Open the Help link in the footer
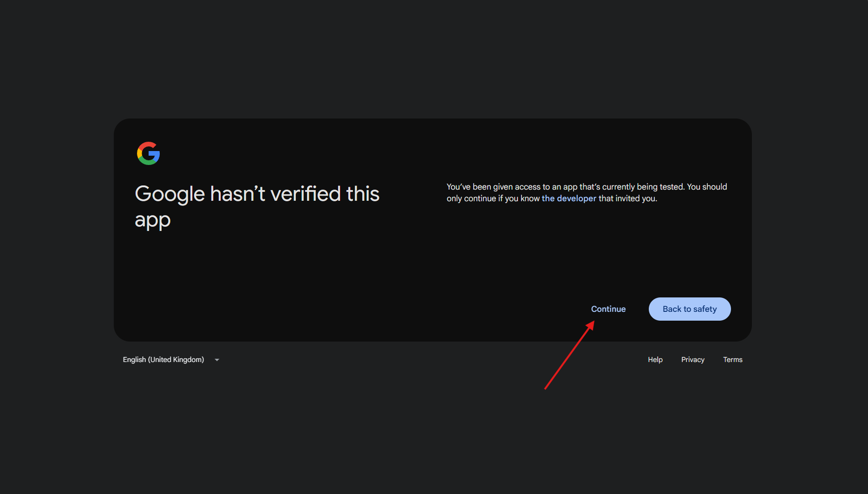Image resolution: width=868 pixels, height=494 pixels. click(x=655, y=360)
